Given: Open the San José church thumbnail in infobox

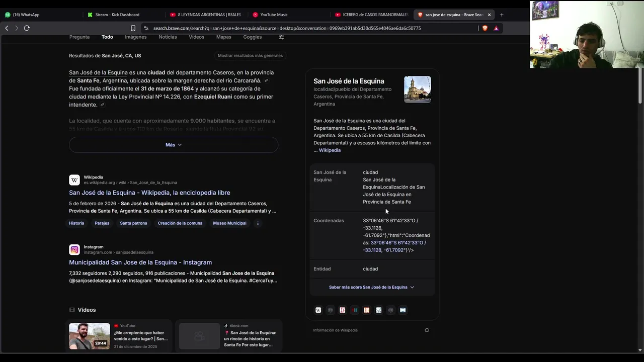Looking at the screenshot, I should pyautogui.click(x=418, y=89).
